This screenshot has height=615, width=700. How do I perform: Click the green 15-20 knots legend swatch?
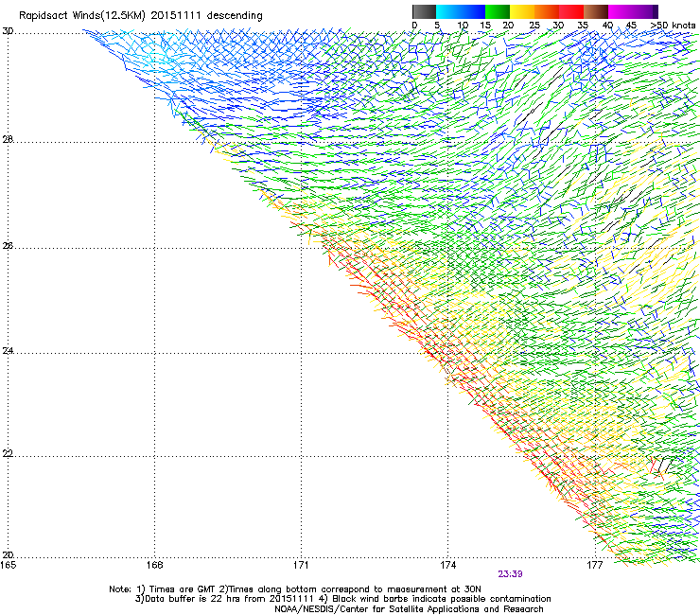coord(498,11)
